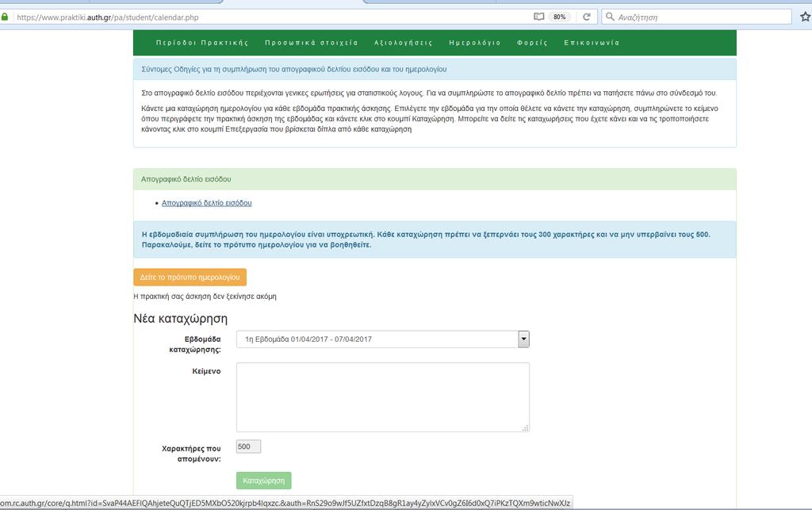
Task: Click the bookmark star icon
Action: click(806, 17)
